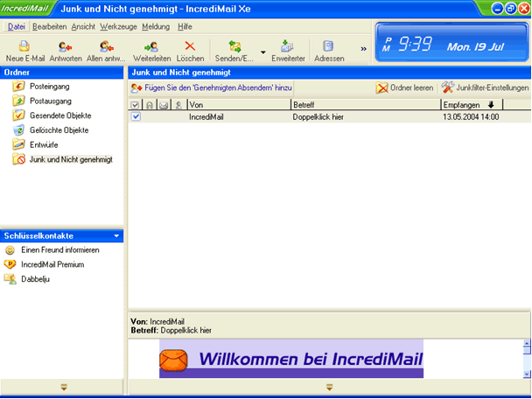
Task: Click the Junk folder prohibited icon
Action: tap(18, 158)
